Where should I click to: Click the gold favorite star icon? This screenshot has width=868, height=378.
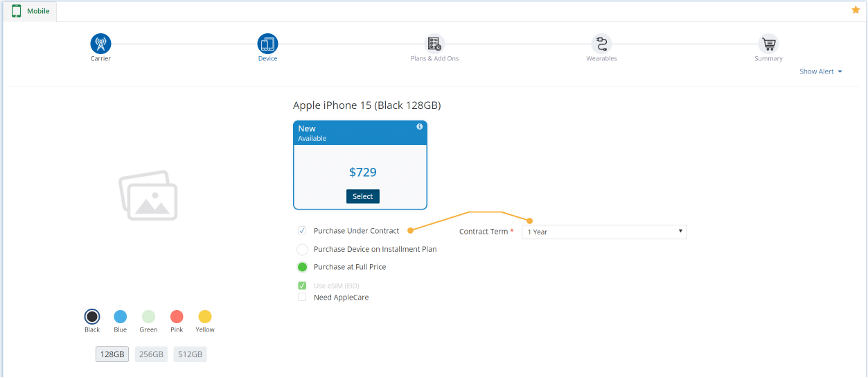(856, 10)
